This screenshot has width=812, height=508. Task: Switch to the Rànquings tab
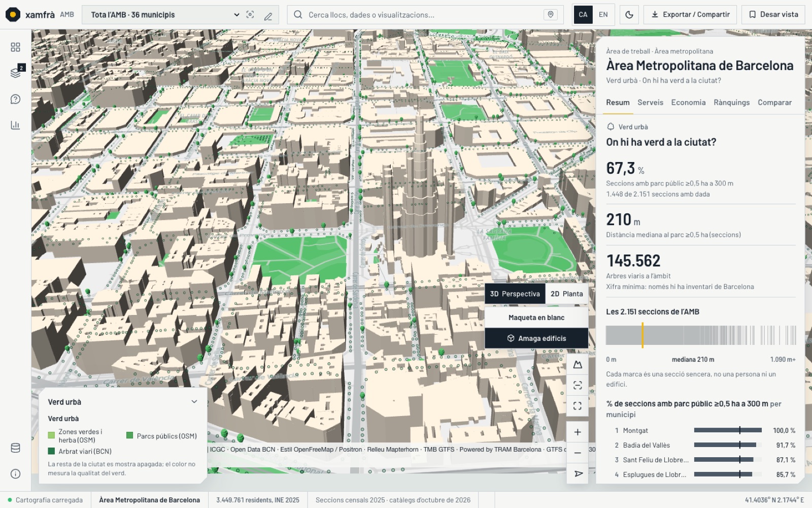[731, 103]
